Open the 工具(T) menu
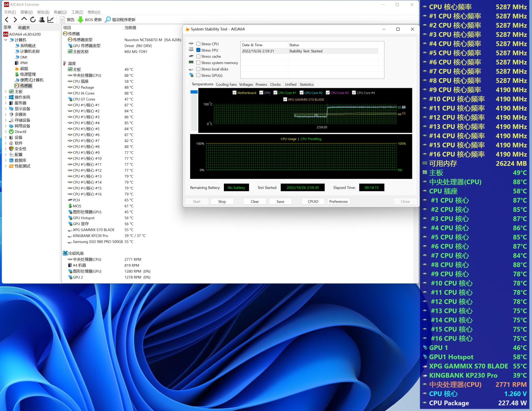Image resolution: width=532 pixels, height=411 pixels. pos(77,12)
